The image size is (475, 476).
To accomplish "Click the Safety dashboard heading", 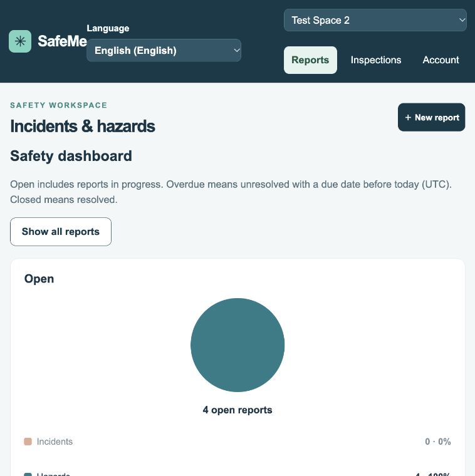I will [71, 156].
